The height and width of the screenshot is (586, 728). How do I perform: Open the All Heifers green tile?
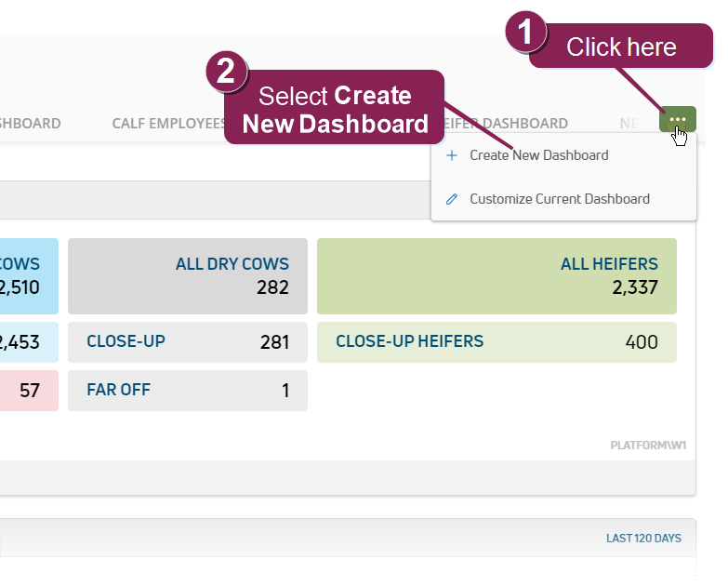[496, 276]
